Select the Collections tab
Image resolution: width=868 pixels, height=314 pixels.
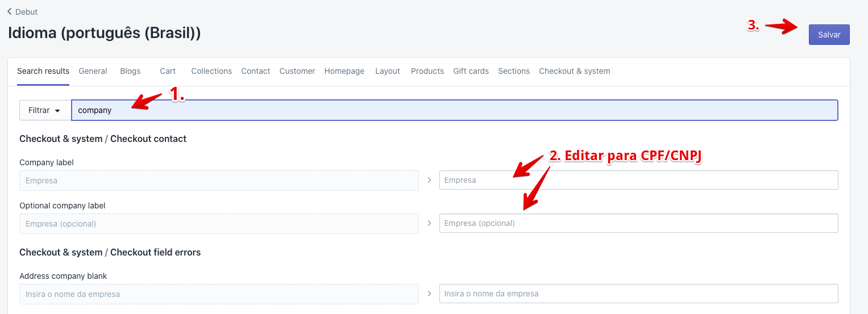211,71
